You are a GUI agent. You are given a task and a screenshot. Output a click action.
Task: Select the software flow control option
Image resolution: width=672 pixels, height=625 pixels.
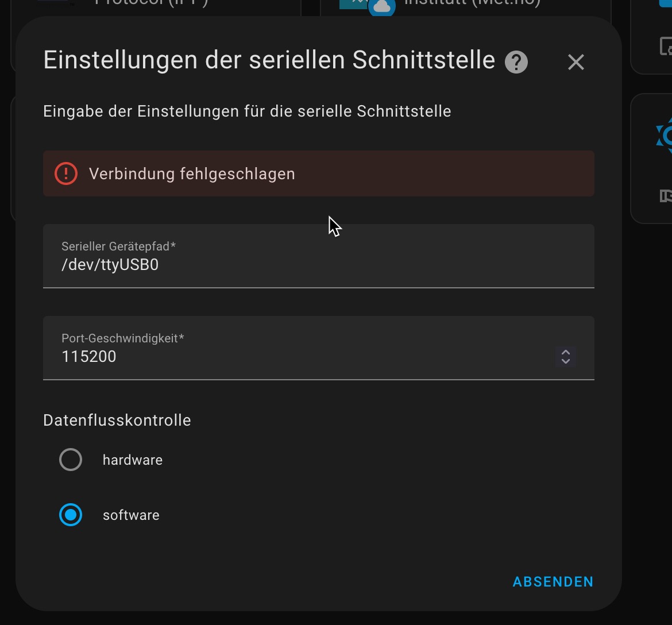(x=71, y=515)
